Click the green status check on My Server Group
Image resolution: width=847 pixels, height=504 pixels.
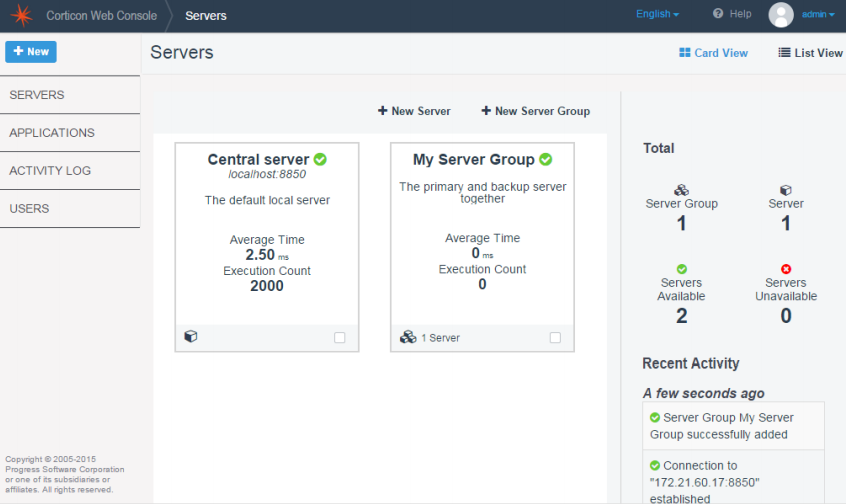[x=546, y=159]
